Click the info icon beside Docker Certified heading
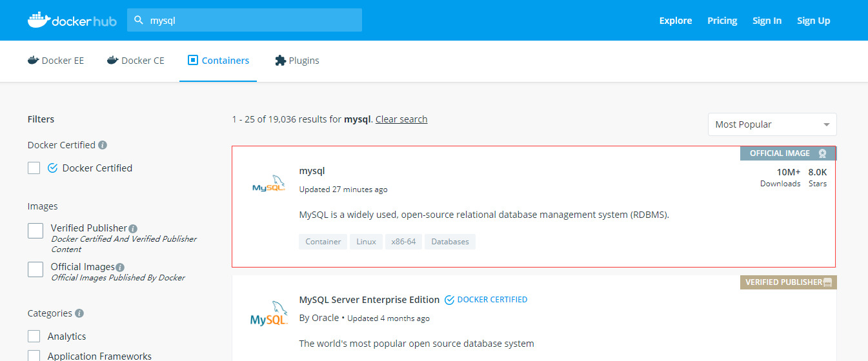Viewport: 868px width, 361px height. point(103,145)
